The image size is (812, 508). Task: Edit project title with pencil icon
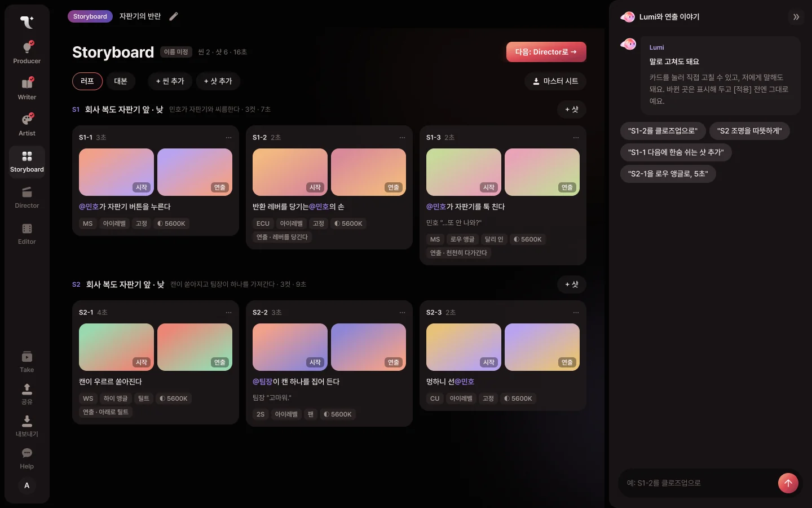pos(174,16)
